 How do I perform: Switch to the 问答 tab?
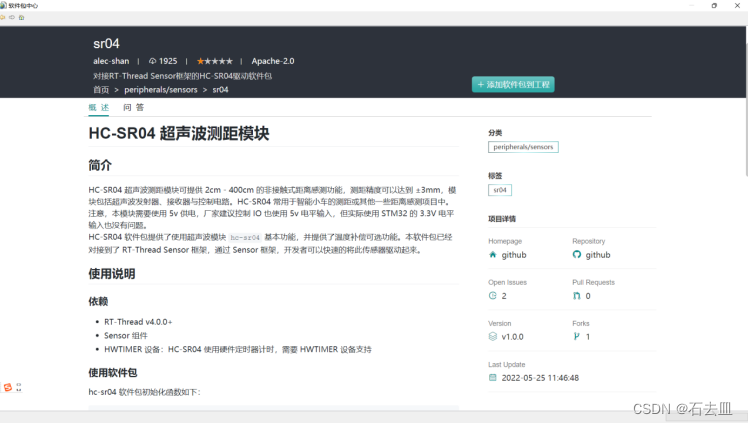click(134, 107)
